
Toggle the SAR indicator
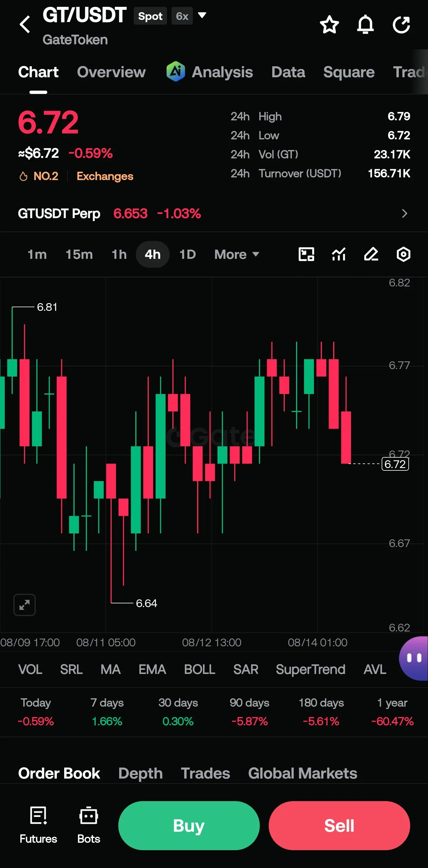click(x=246, y=669)
